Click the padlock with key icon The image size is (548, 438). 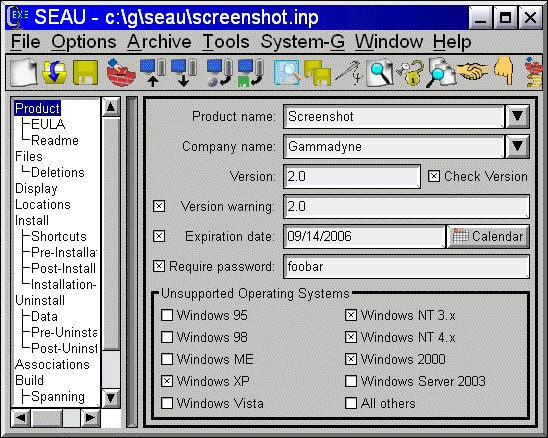[x=410, y=72]
